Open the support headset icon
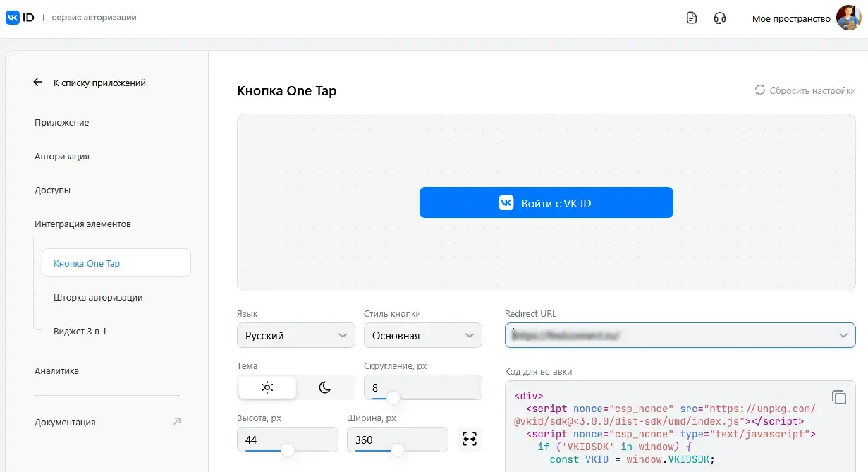 (720, 18)
